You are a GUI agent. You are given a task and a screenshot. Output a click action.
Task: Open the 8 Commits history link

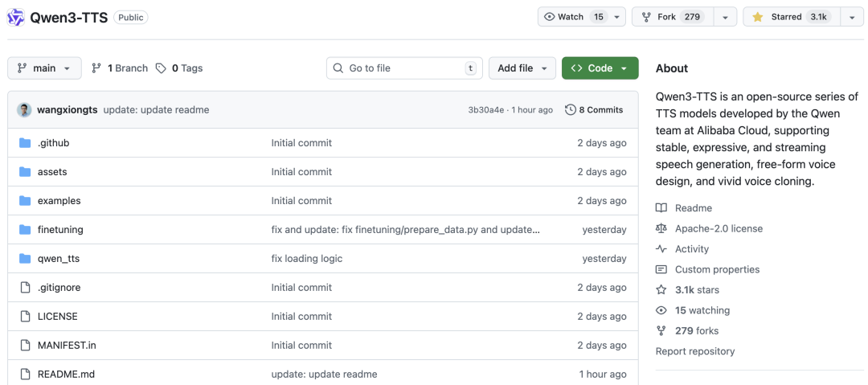[x=594, y=109]
